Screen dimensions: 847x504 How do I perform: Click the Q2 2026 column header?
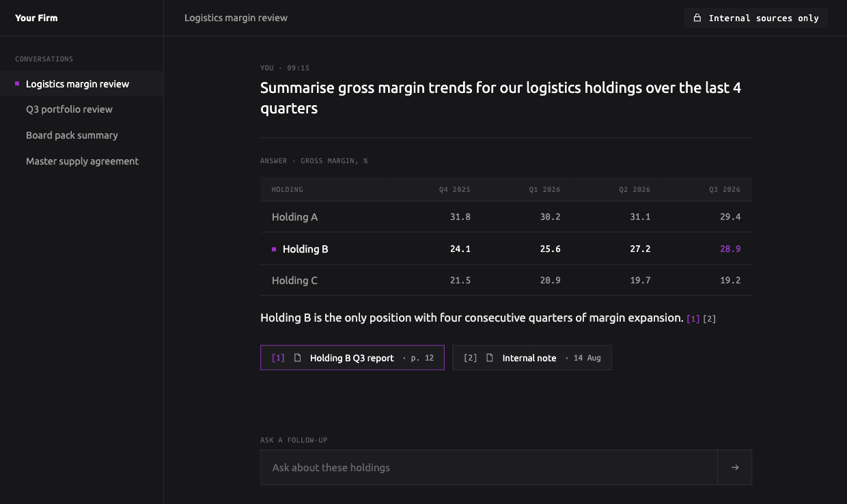coord(635,189)
